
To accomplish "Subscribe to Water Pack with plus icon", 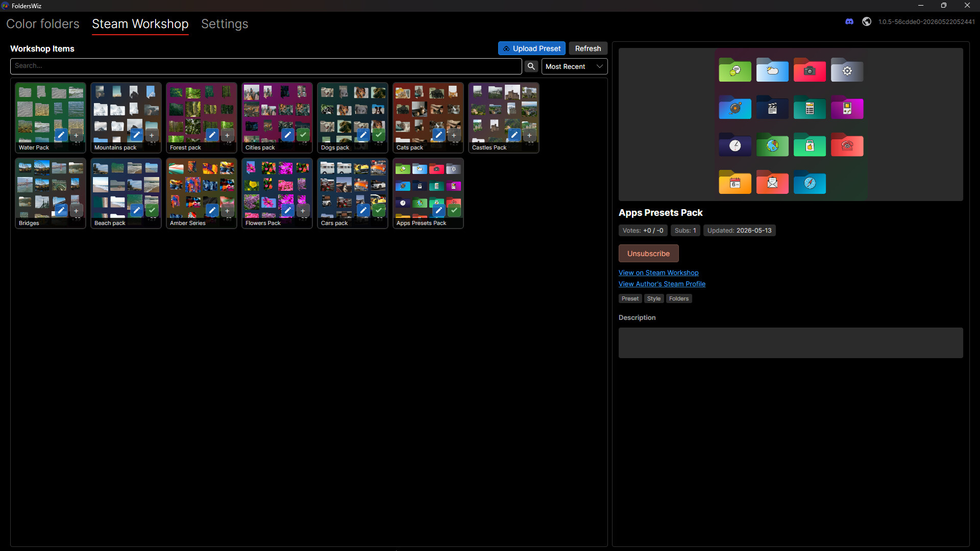I will click(76, 135).
